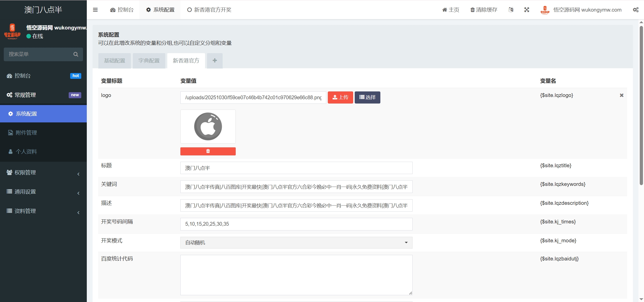Expand the 权限管理 sidebar menu
This screenshot has height=302, width=644.
(43, 173)
